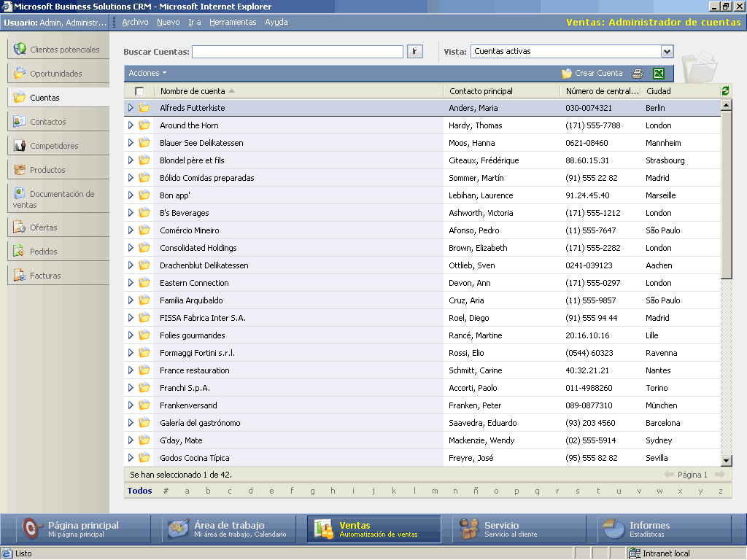This screenshot has width=747, height=560.
Task: Sort by Contacto principal column header
Action: click(481, 91)
